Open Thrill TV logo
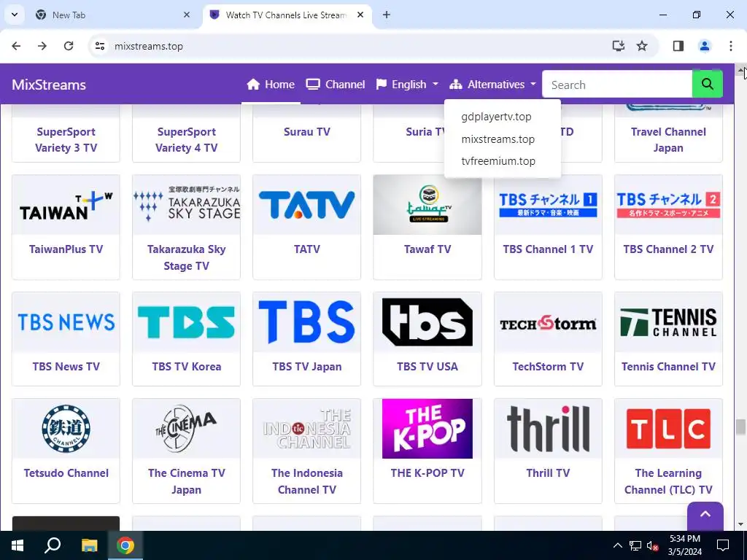The width and height of the screenshot is (747, 560). [548, 429]
